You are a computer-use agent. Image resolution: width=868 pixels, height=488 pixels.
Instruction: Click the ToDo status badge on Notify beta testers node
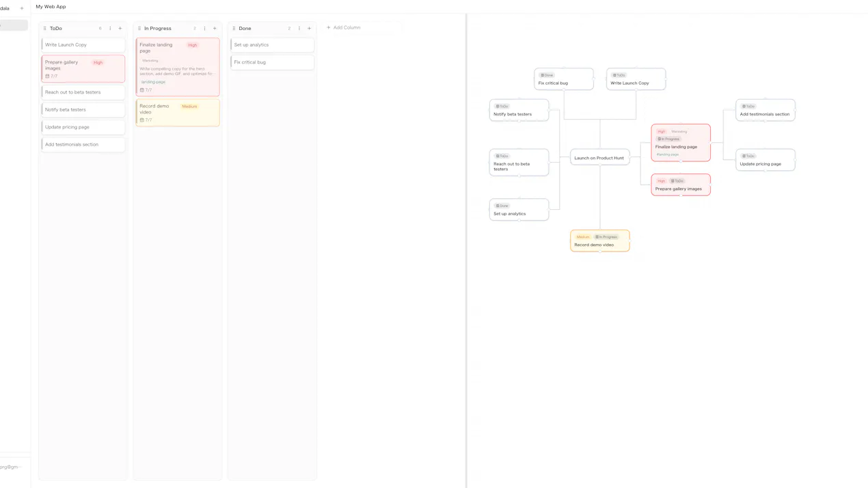(x=502, y=107)
